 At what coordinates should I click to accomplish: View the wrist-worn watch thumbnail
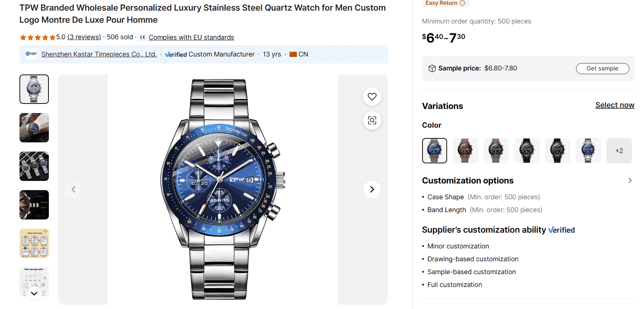click(x=34, y=128)
